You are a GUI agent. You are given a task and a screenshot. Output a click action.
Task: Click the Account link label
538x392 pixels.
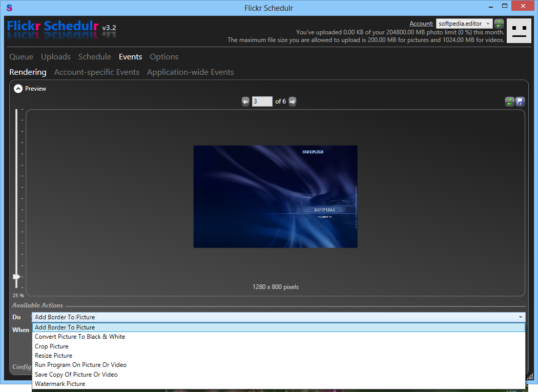pos(421,24)
